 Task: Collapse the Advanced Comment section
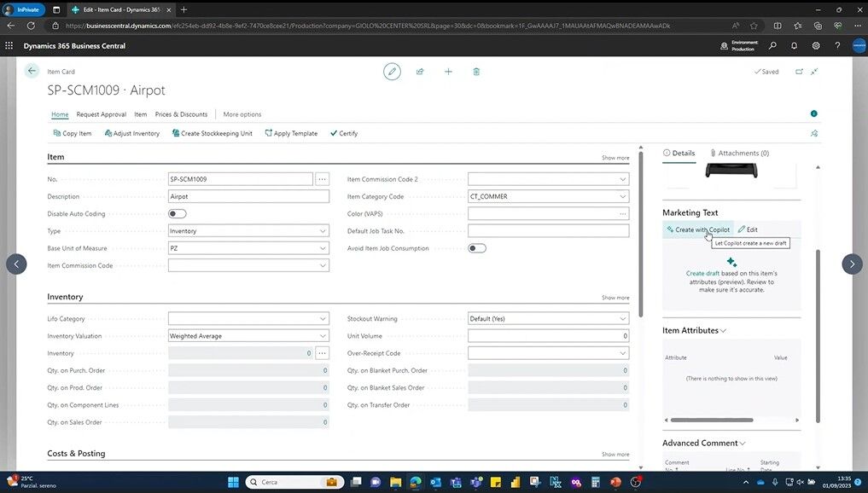[703, 444]
